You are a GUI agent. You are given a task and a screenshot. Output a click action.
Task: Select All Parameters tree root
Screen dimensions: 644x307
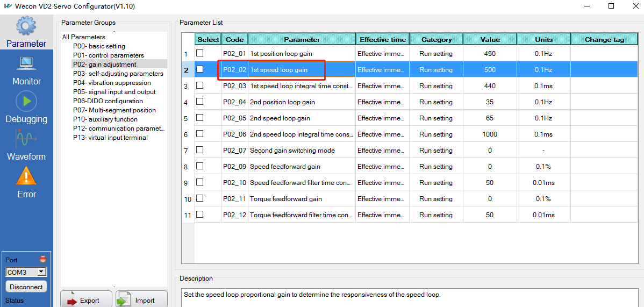click(x=84, y=37)
